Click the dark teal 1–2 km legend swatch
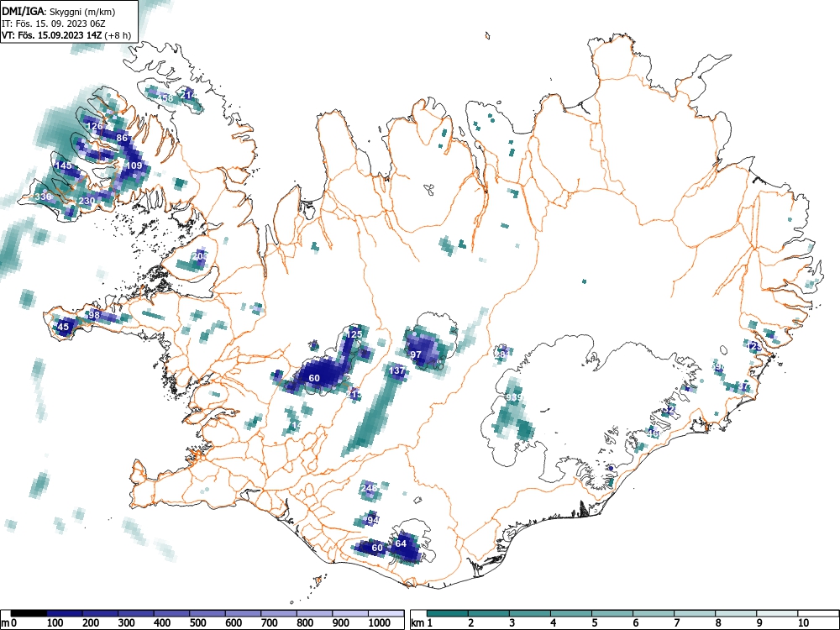Viewport: 840px width, 630px height. [448, 613]
